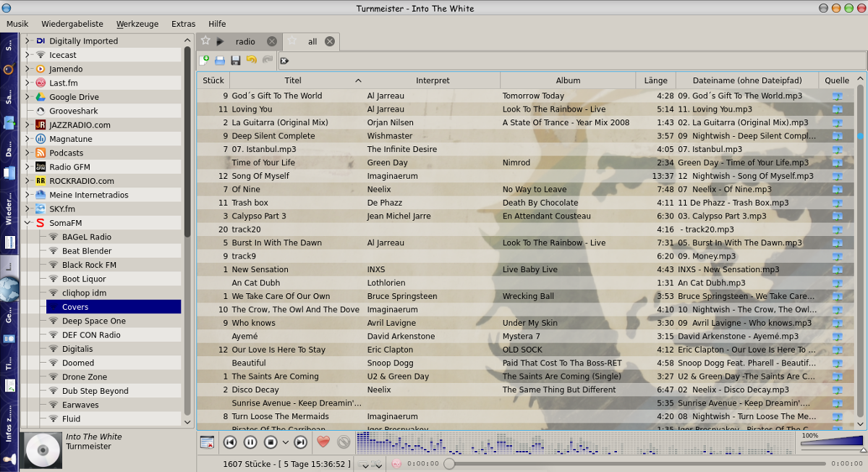Expand the JAZZRADIO.com tree node
868x472 pixels.
[27, 125]
